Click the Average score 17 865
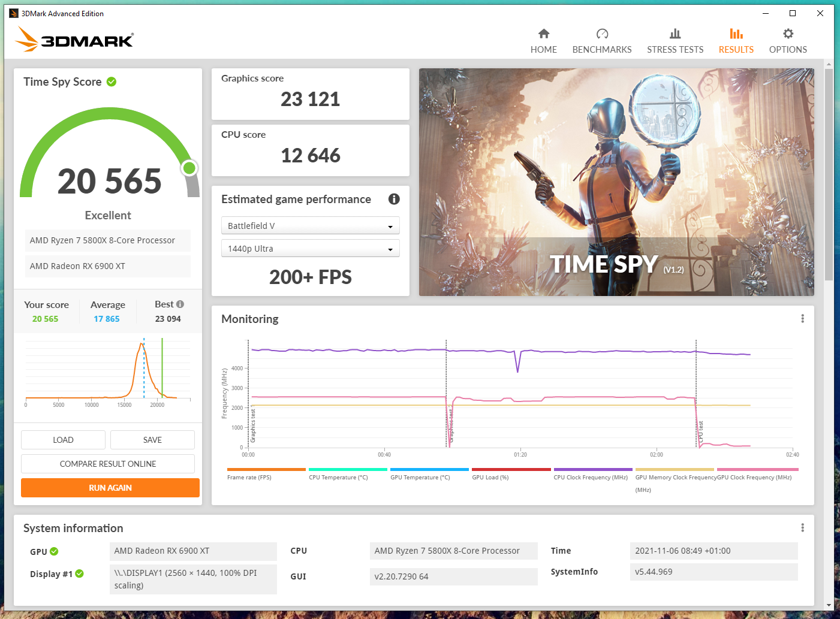This screenshot has width=840, height=619. pos(107,319)
